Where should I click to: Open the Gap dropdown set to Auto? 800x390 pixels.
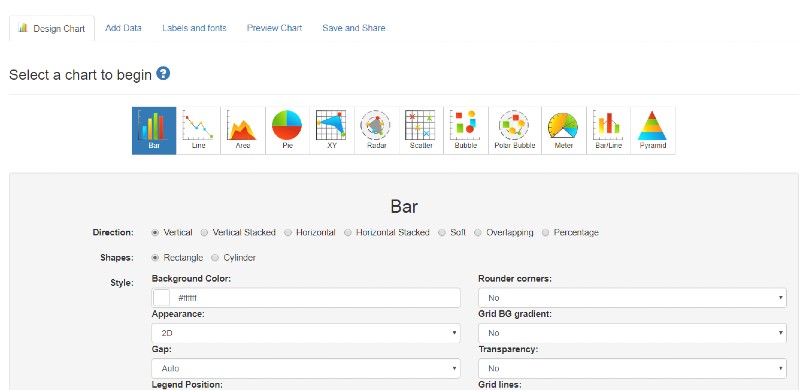pos(306,368)
